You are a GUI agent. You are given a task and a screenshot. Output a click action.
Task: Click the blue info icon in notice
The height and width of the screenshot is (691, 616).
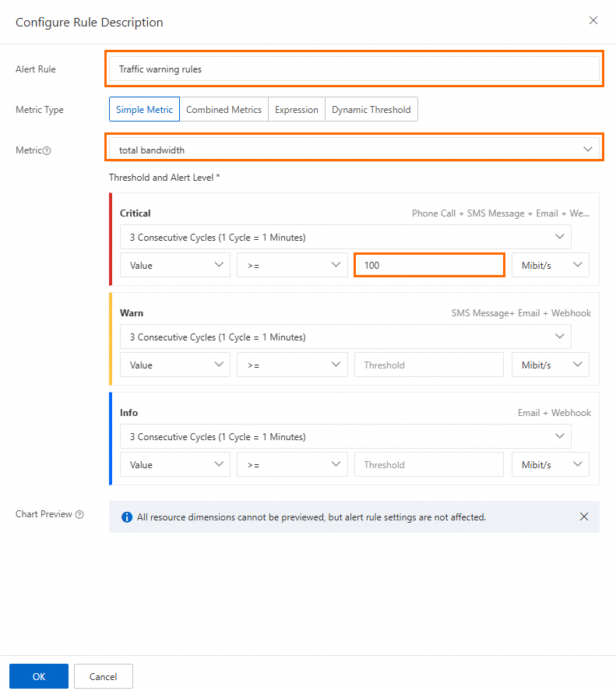(126, 516)
